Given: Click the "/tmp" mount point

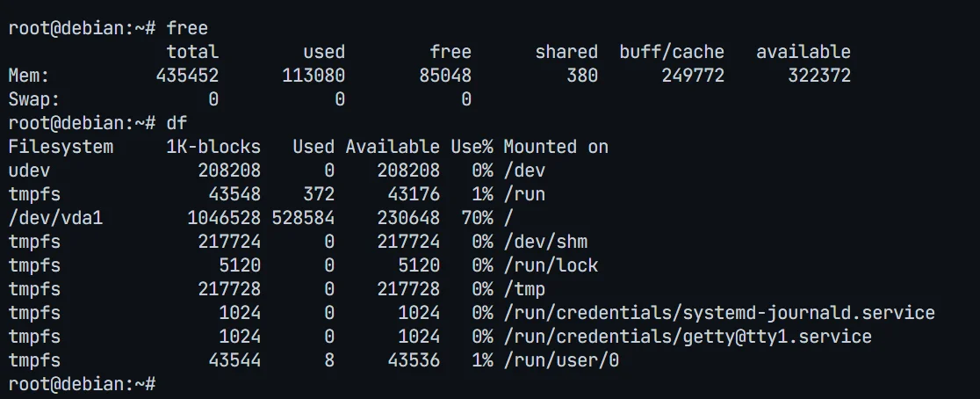Looking at the screenshot, I should (524, 289).
